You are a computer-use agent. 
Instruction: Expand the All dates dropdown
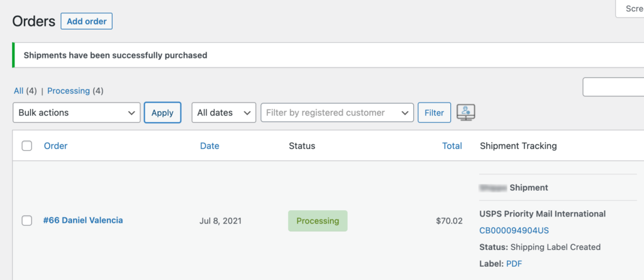(x=223, y=113)
